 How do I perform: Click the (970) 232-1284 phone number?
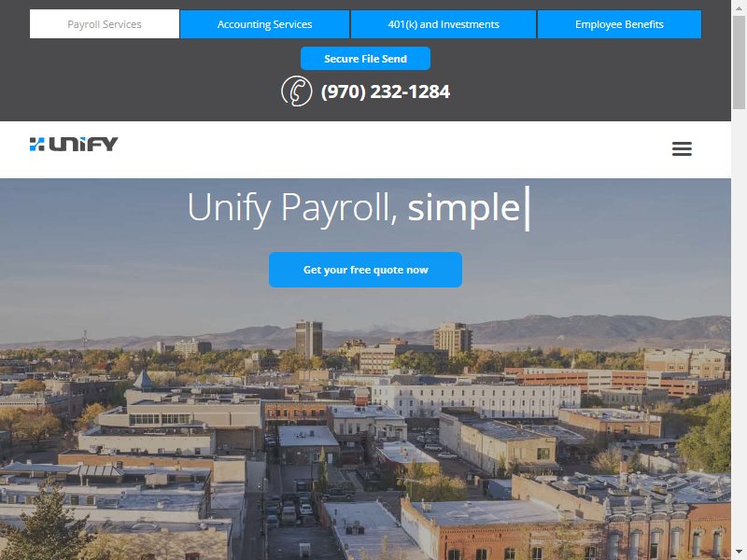coord(385,91)
